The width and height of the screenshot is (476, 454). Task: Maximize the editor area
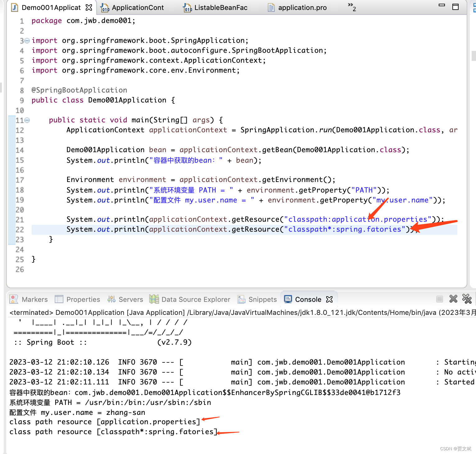455,7
